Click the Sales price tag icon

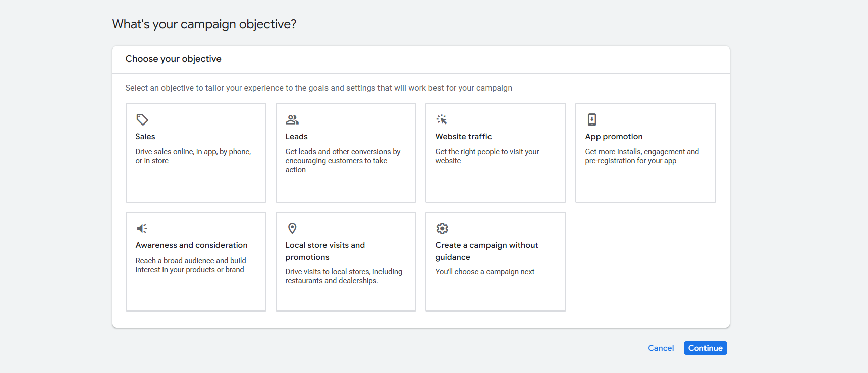(142, 119)
